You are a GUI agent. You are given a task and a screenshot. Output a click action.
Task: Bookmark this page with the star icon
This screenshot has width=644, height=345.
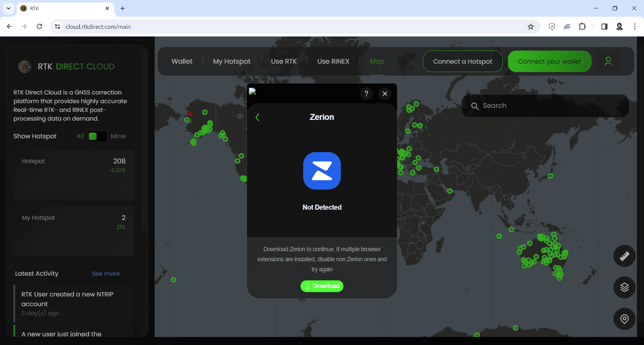(x=531, y=26)
